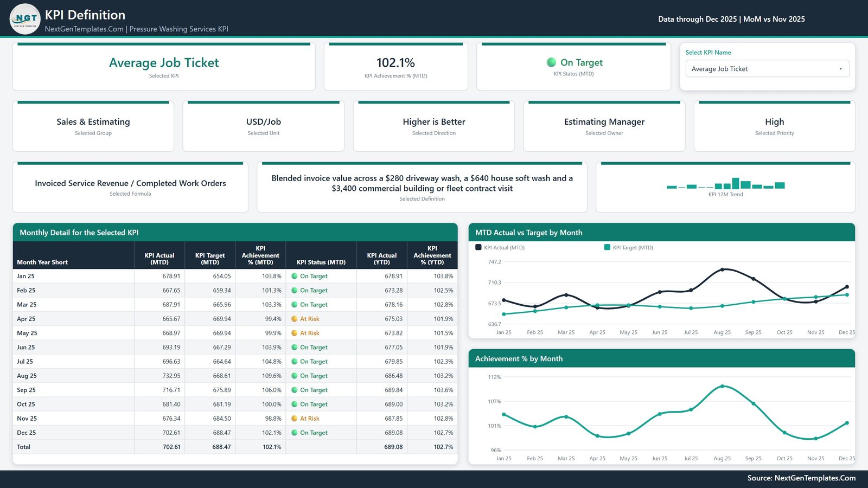Click the Achievement % by Month chart title
Viewport: 868px width, 488px height.
(x=519, y=359)
